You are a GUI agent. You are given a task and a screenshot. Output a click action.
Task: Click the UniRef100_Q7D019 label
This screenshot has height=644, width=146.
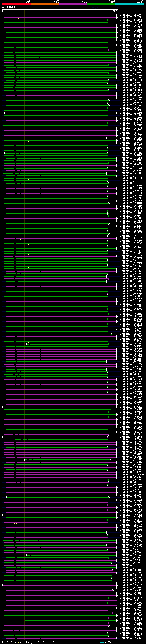click(x=131, y=304)
